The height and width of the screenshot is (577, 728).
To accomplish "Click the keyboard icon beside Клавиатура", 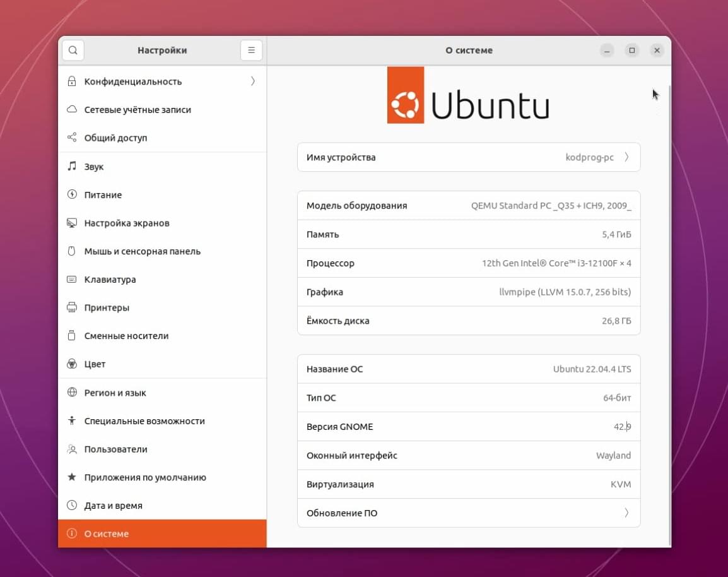I will pos(72,279).
